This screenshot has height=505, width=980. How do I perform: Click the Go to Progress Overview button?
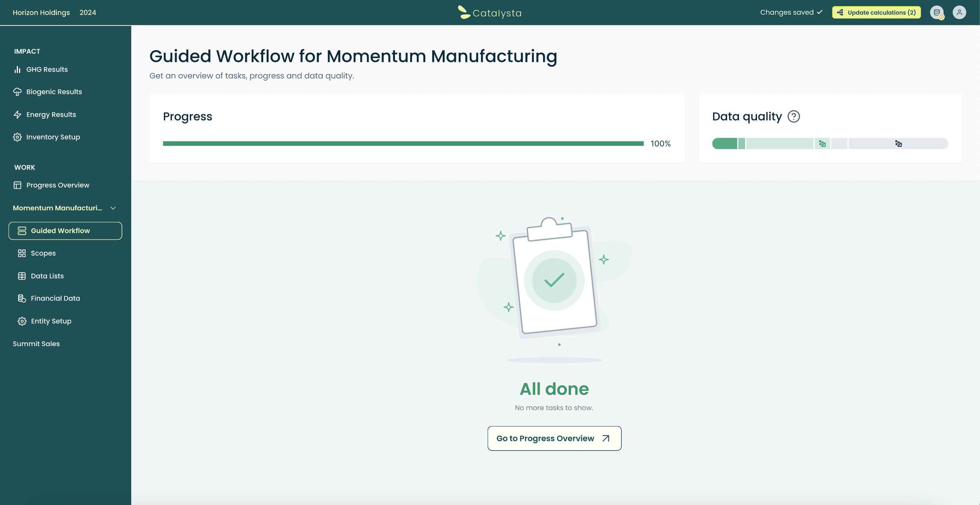click(554, 438)
